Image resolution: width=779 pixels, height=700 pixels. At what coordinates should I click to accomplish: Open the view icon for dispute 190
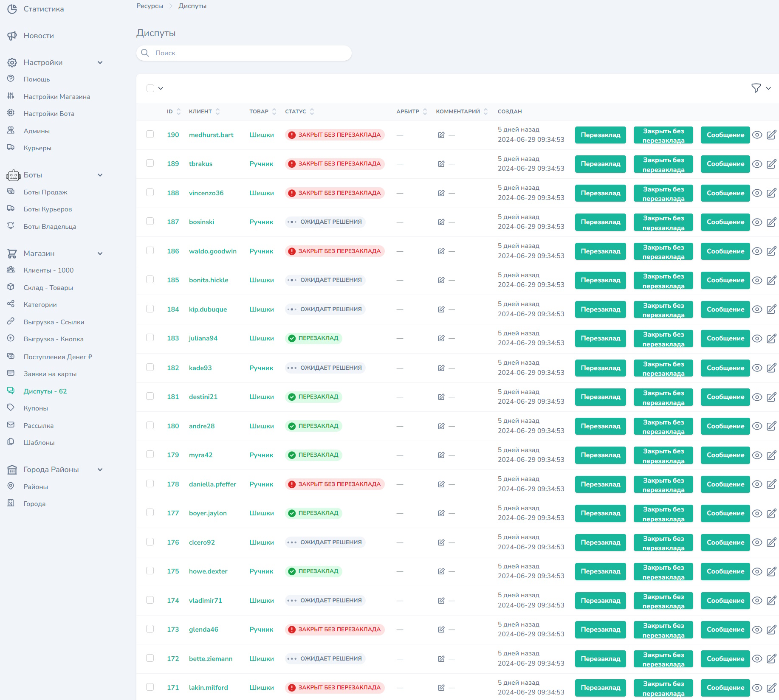click(757, 135)
